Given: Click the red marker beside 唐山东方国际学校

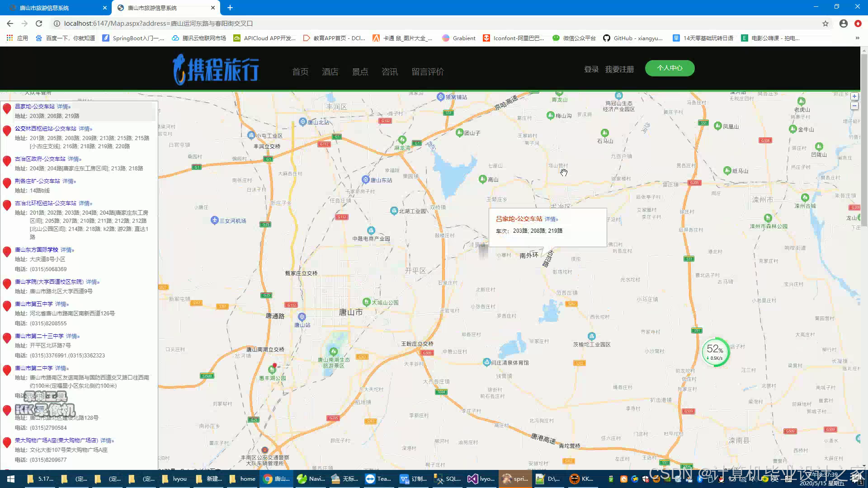Looking at the screenshot, I should click(x=7, y=252).
